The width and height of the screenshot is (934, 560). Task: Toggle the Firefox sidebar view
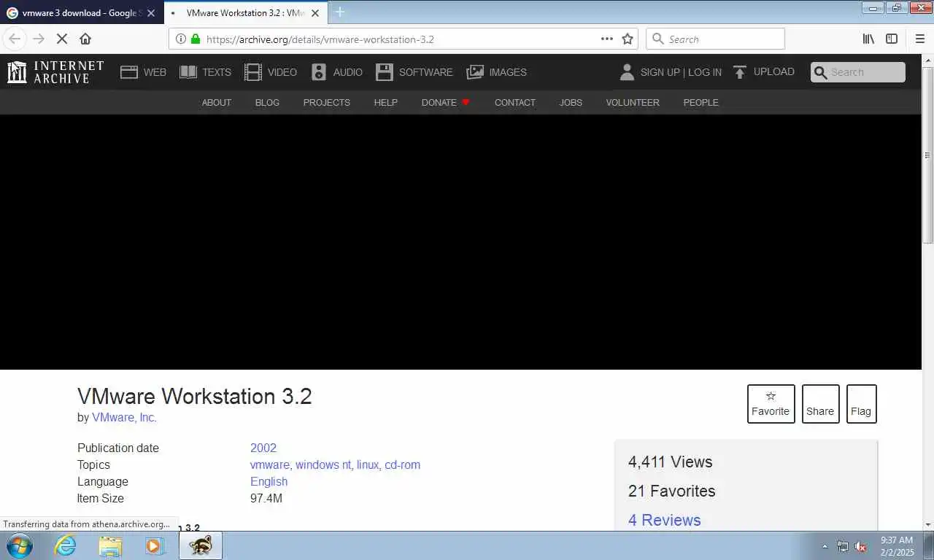coord(892,39)
